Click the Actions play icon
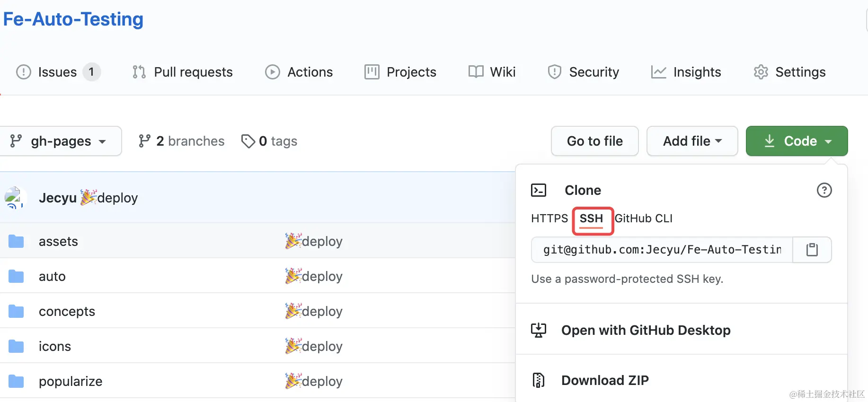Screen dimensions: 868x402 click(273, 72)
